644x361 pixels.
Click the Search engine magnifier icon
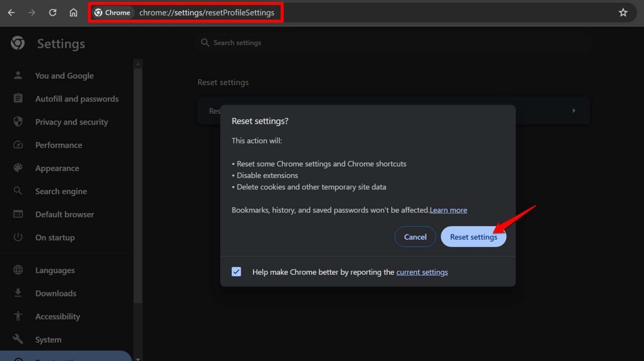click(x=18, y=191)
